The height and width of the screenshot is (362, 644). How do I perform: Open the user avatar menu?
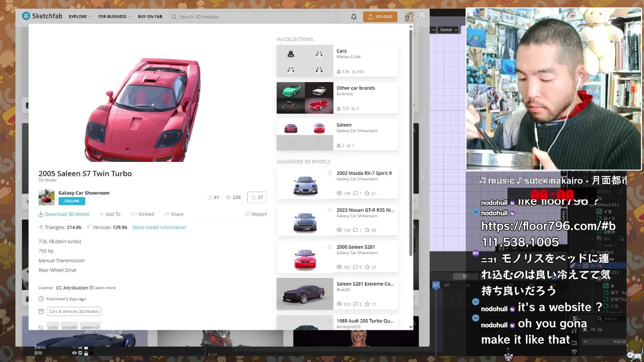pyautogui.click(x=409, y=17)
